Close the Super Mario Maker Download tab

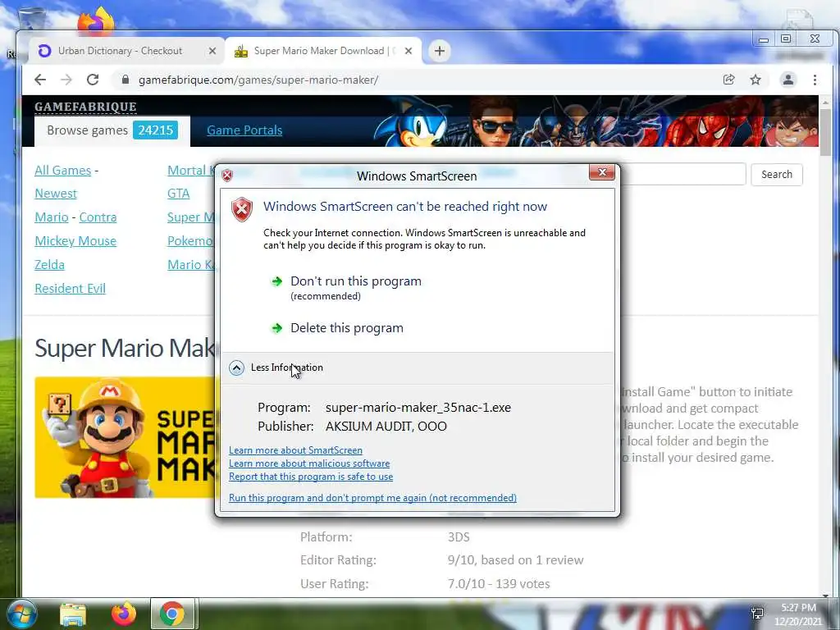[x=409, y=51]
